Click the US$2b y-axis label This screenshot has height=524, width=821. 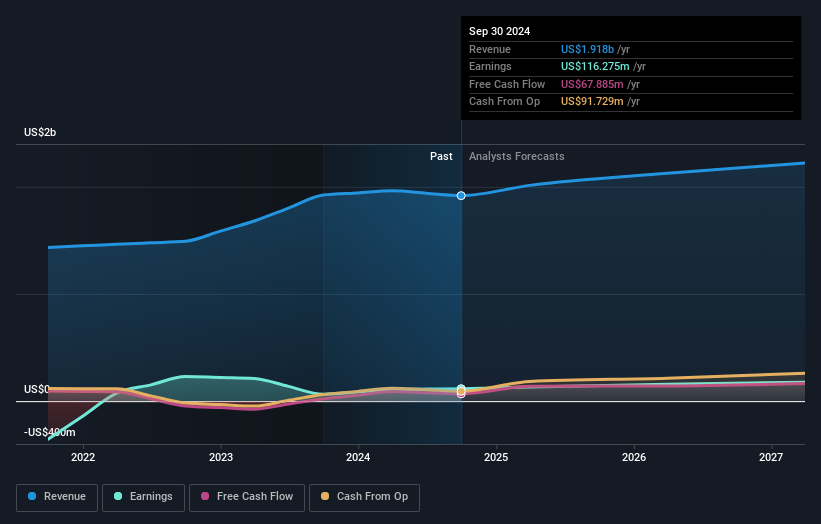[40, 132]
